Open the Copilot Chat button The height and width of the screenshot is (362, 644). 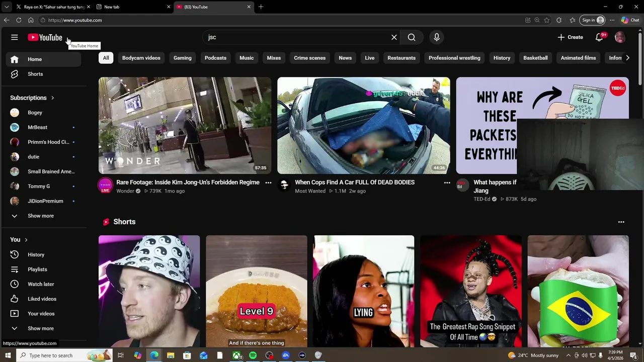pos(630,20)
